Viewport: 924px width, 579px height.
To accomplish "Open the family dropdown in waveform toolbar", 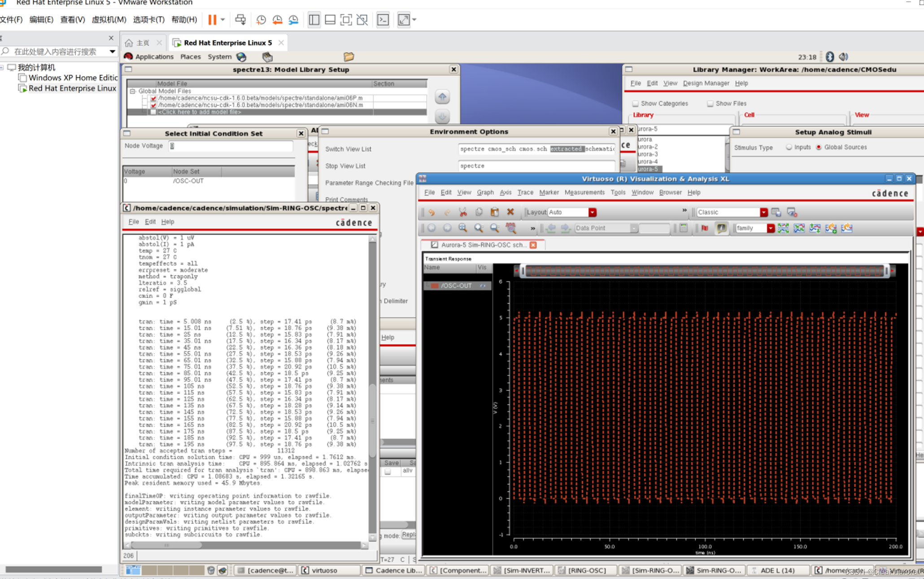I will tap(770, 228).
